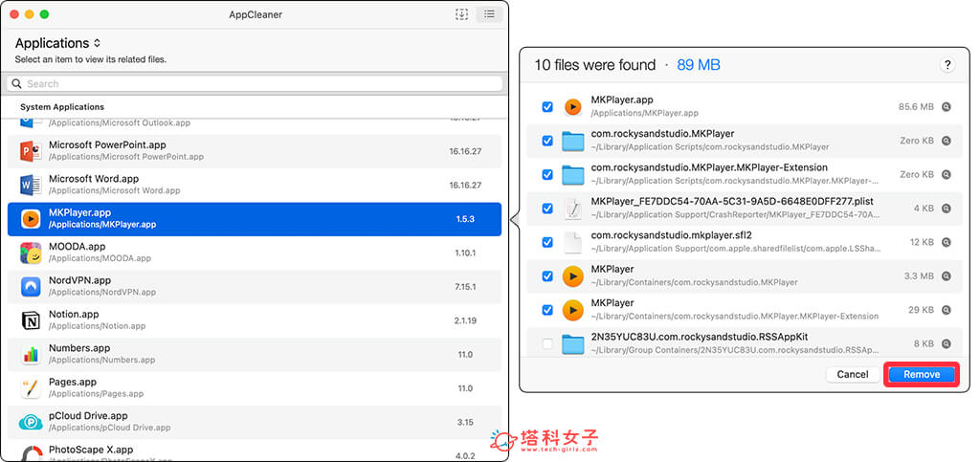This screenshot has width=980, height=462.
Task: Click the 2N35YUC83U.com.rockysandstudio.RSSAppKit file name
Action: click(700, 337)
